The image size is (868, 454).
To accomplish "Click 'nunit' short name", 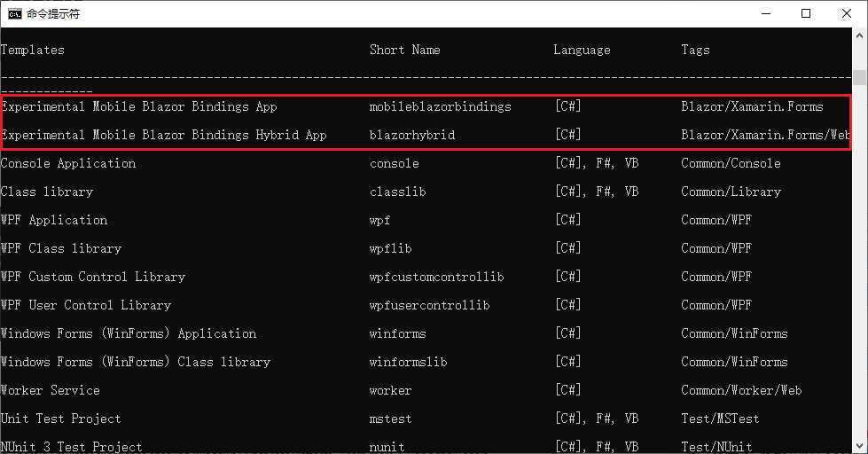I will (x=387, y=448).
